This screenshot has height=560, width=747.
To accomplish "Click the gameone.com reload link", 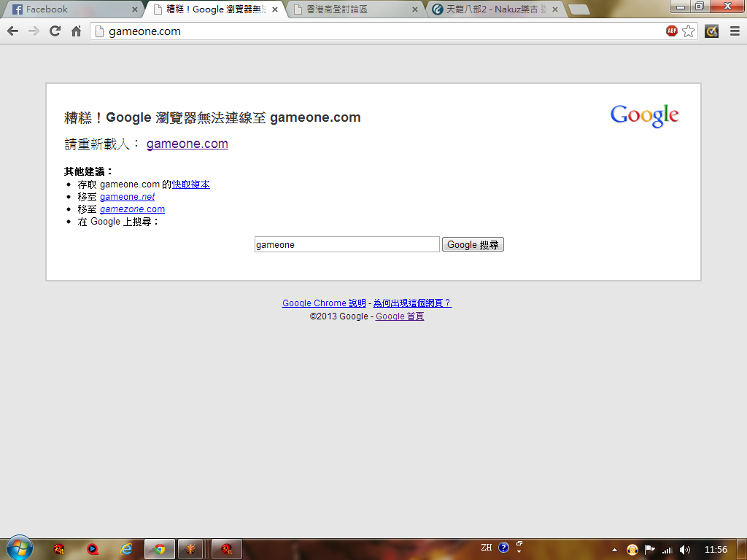I will pos(187,144).
